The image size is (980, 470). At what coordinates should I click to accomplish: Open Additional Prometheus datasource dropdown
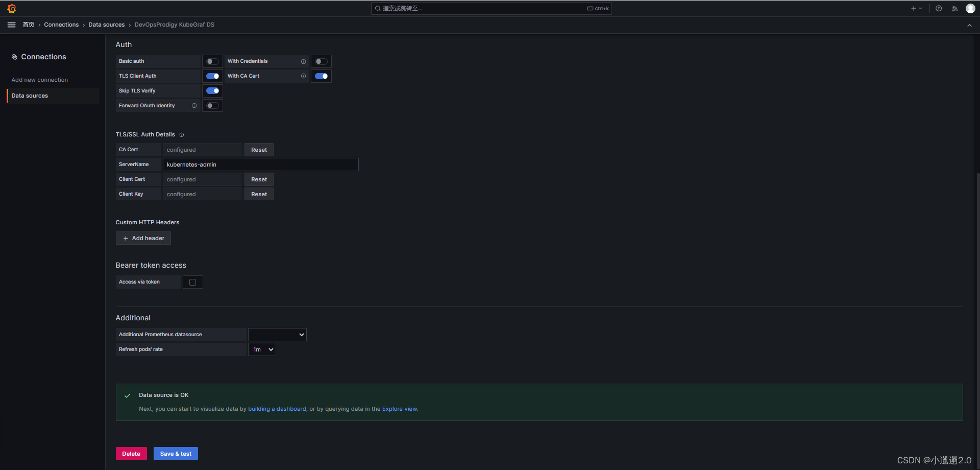[x=277, y=335]
